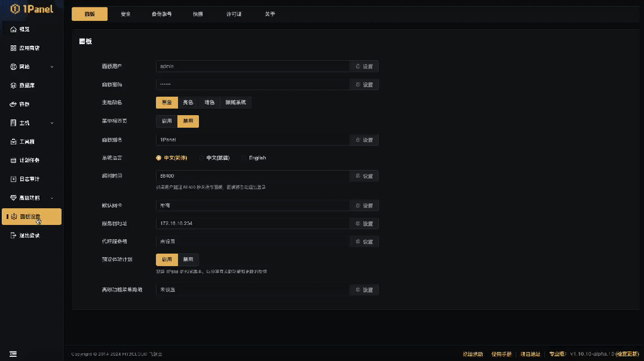Viewport: 644px width, 361px height.
Task: Open the 工具箱 toolbox page
Action: pyautogui.click(x=24, y=141)
